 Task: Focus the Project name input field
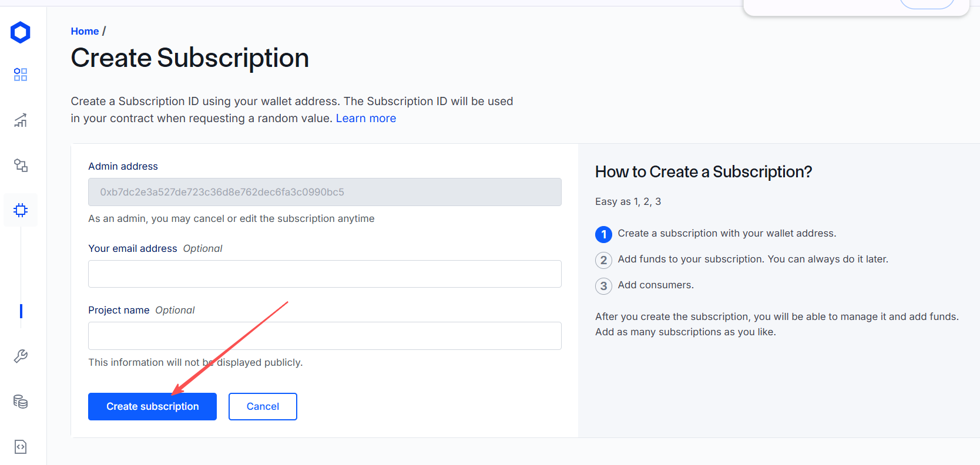click(325, 336)
